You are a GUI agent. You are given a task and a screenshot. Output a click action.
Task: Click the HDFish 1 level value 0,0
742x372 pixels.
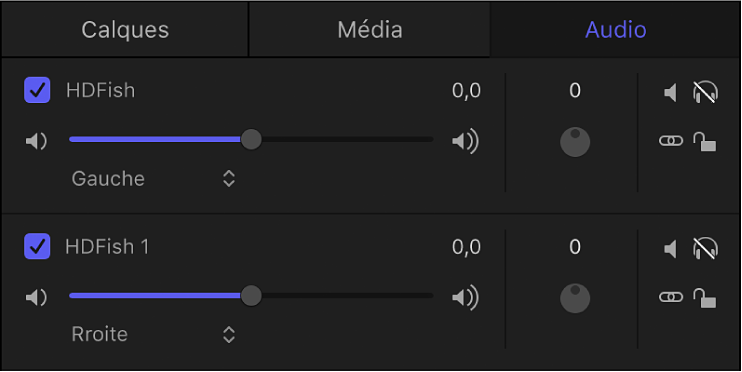(x=466, y=247)
